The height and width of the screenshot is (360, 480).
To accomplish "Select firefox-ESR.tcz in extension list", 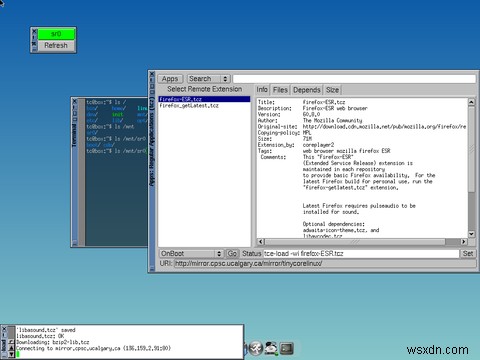I will click(x=204, y=99).
